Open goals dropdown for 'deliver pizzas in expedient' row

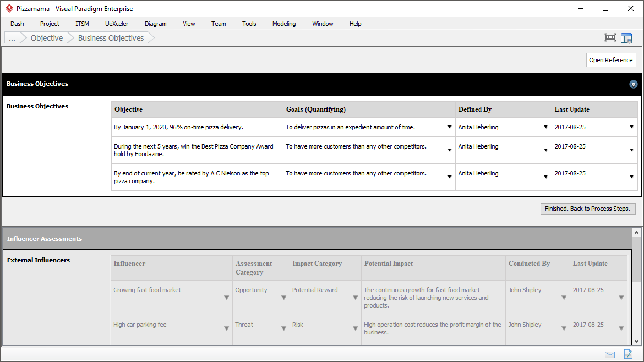[449, 127]
